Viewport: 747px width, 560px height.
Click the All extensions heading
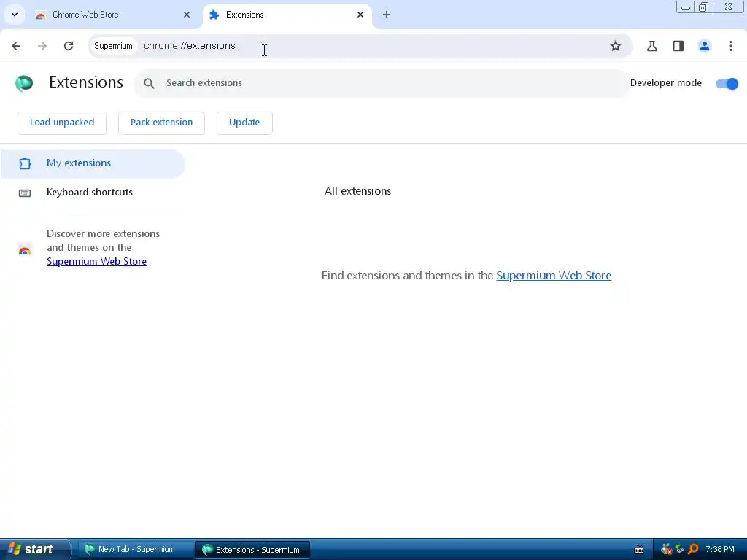[x=357, y=191]
